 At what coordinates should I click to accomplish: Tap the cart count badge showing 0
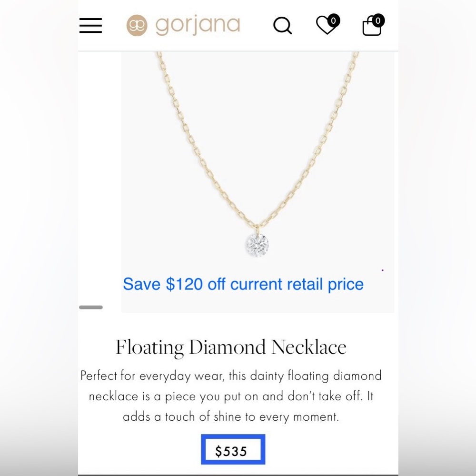[x=377, y=20]
